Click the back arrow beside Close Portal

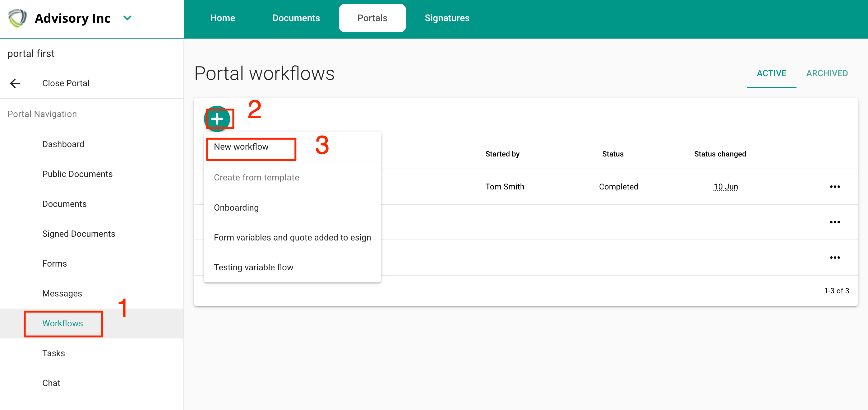coord(15,83)
